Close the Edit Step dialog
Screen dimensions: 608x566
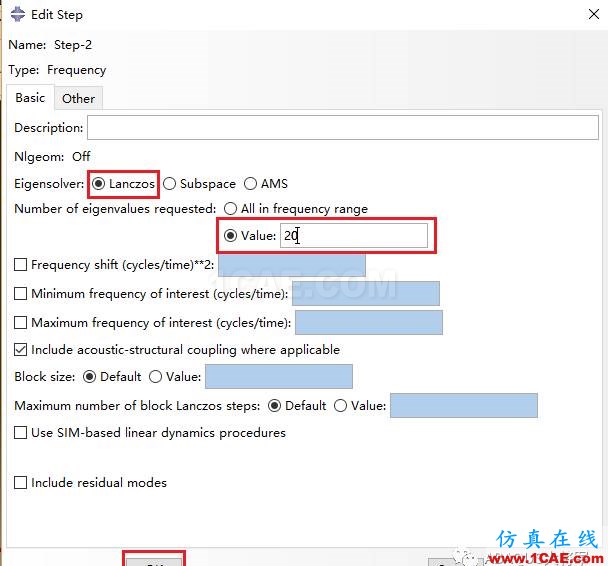pos(594,14)
